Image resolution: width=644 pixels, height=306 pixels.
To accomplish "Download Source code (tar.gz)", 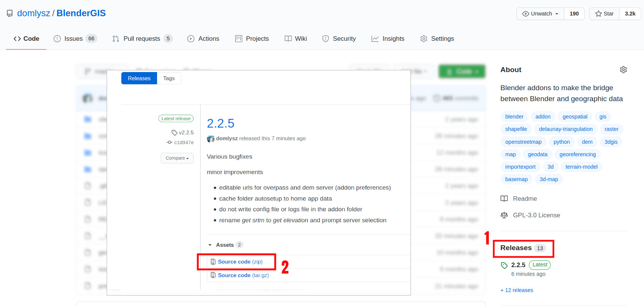I will click(x=243, y=275).
